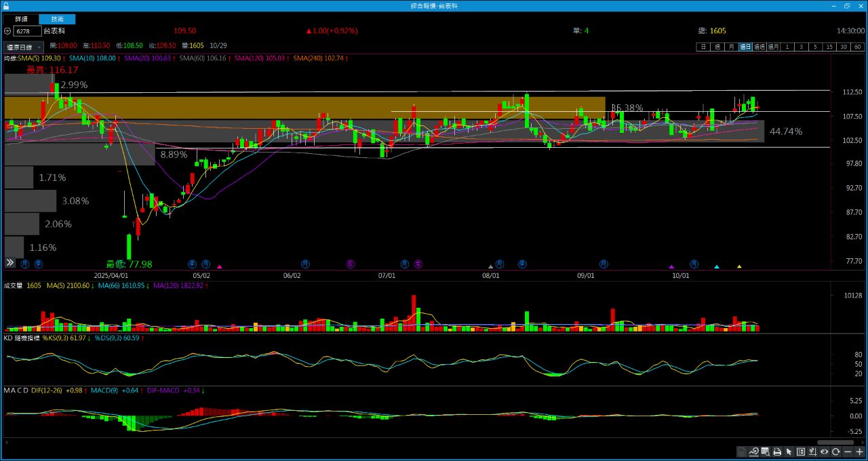Click the unlock padlock icon in title bar
This screenshot has width=868, height=461.
(x=6, y=5)
